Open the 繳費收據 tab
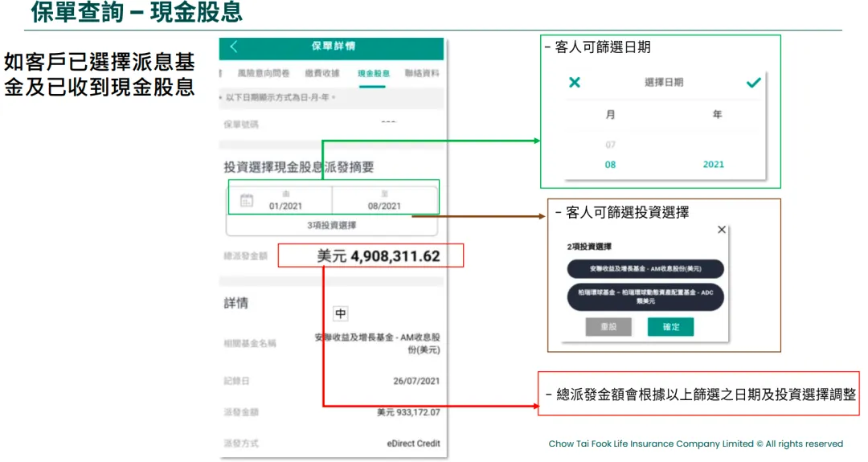The image size is (868, 462). (322, 73)
